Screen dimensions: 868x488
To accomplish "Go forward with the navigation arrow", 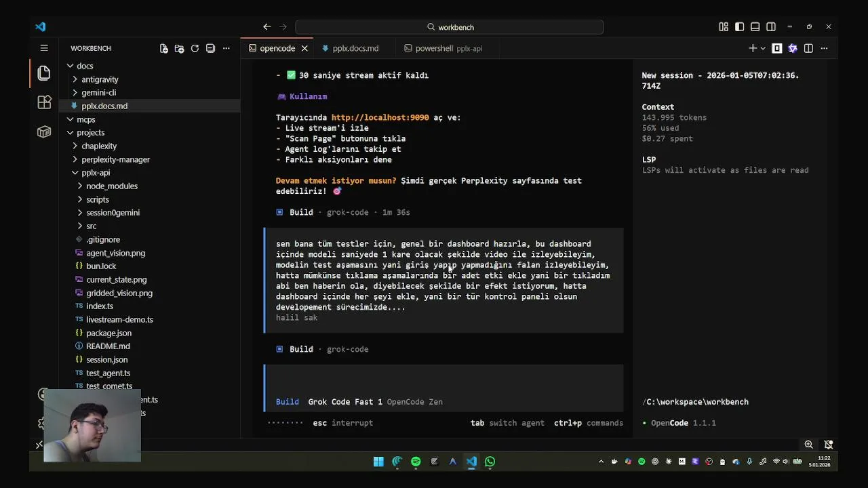I will pos(283,27).
